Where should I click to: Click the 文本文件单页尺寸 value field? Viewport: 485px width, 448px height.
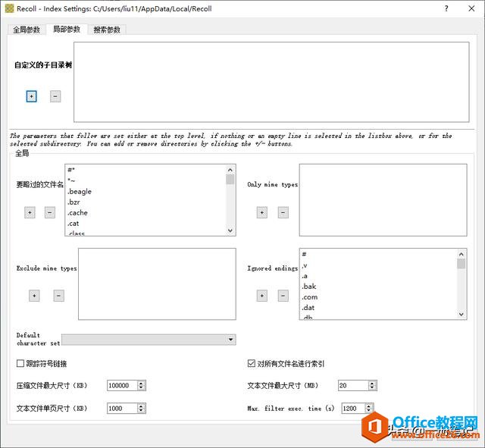pyautogui.click(x=122, y=409)
